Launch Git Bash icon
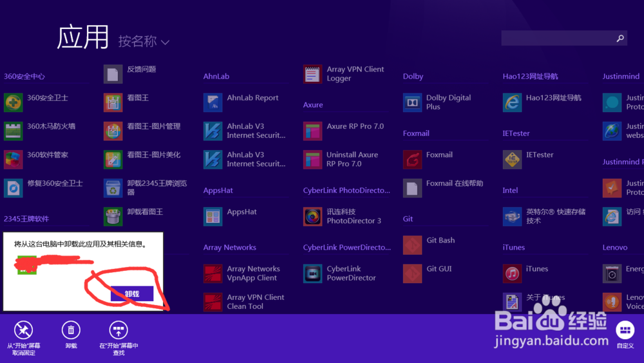This screenshot has height=363, width=644. tap(412, 245)
